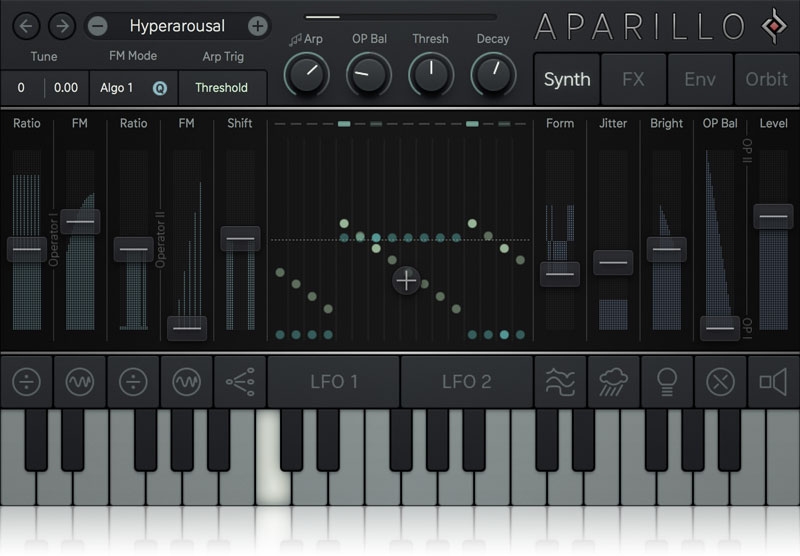The image size is (800, 556).
Task: Click the Operator II FM waveform icon
Action: [x=187, y=381]
